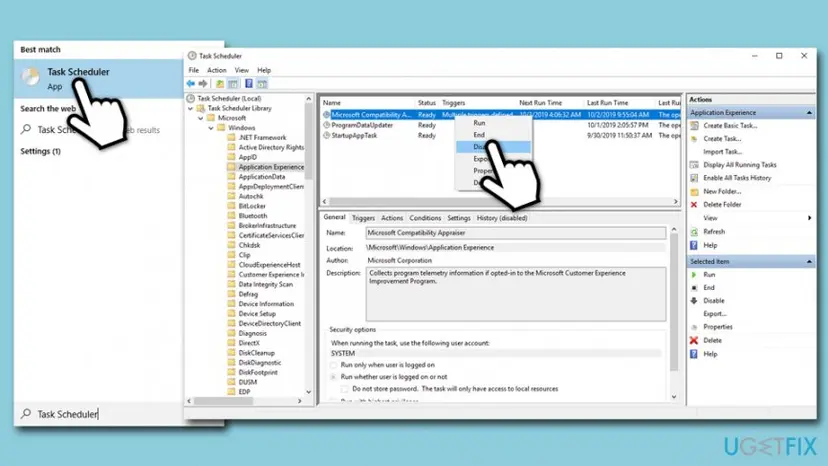Click the Create Task icon in Actions
Image resolution: width=828 pixels, height=466 pixels.
tap(694, 138)
